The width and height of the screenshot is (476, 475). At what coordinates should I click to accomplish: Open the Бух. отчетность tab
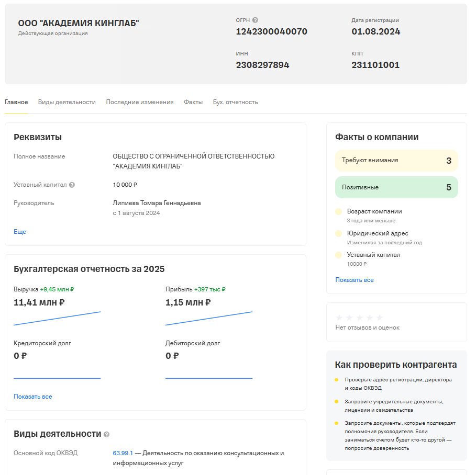click(235, 102)
